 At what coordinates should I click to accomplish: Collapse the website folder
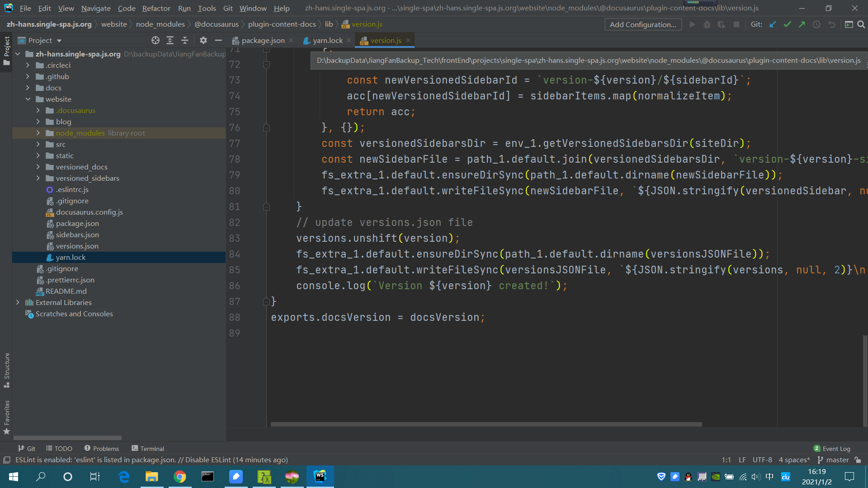[28, 99]
